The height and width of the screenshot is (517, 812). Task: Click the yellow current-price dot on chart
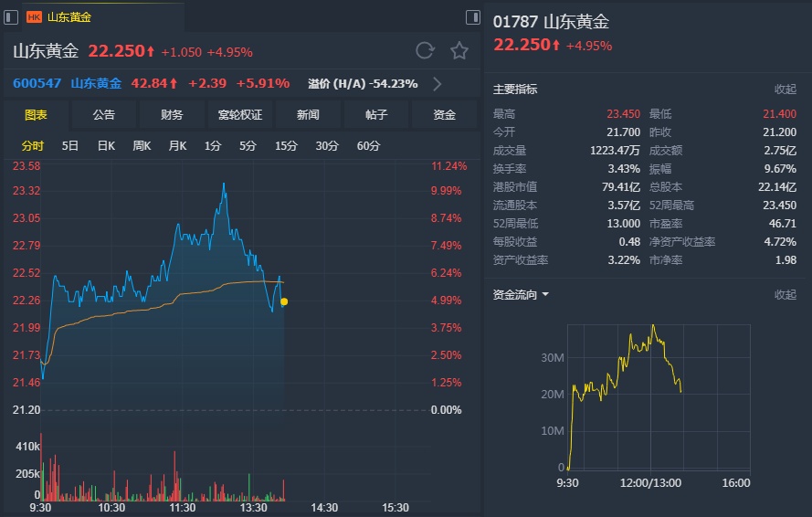click(x=284, y=301)
